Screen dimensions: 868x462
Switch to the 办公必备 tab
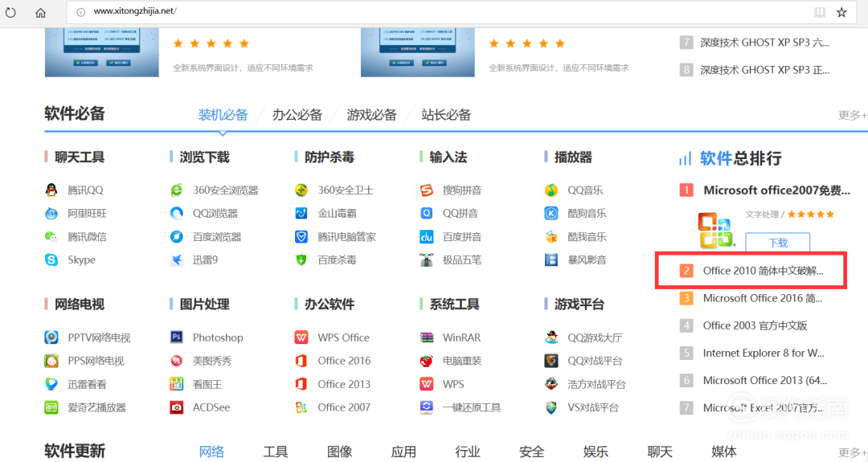[x=297, y=115]
